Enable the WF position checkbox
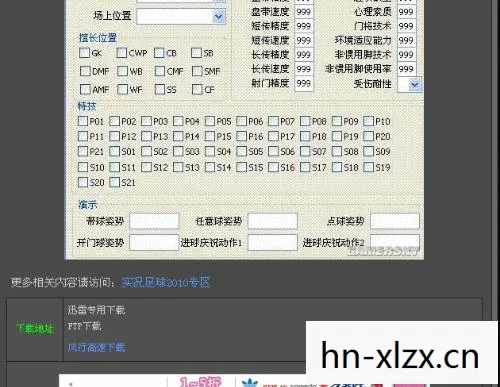This screenshot has width=500, height=387. point(122,89)
